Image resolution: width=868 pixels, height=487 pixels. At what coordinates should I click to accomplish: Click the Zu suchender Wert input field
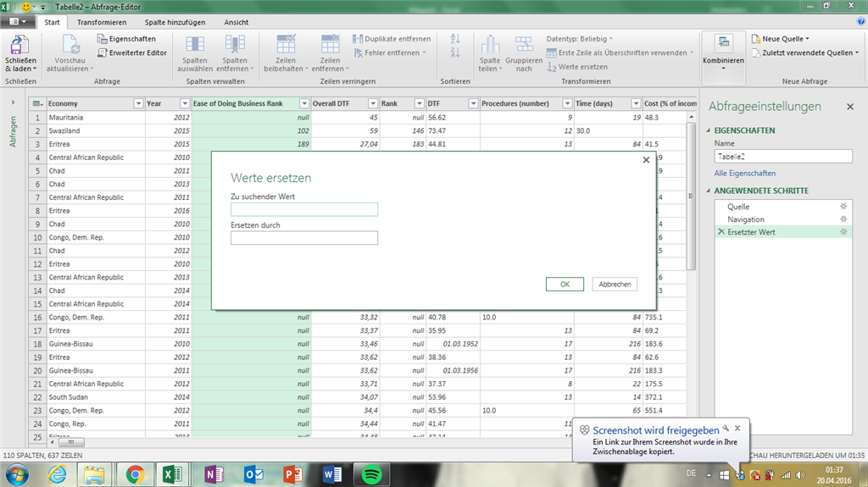pyautogui.click(x=304, y=209)
